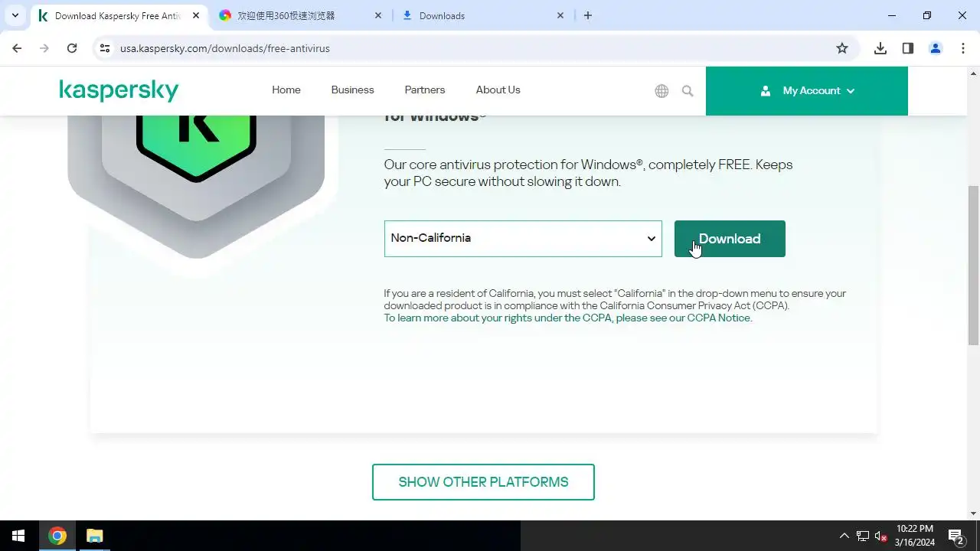Select the Download Kaspersky Free tab
980x551 pixels.
[x=119, y=15]
